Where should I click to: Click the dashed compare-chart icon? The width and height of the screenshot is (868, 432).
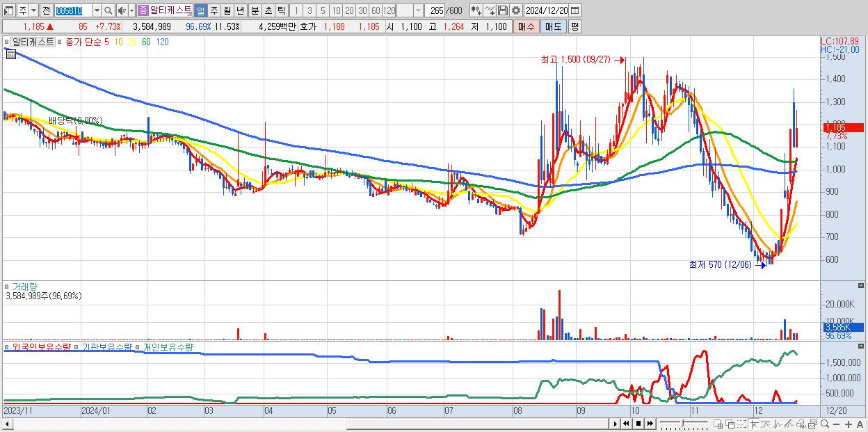(x=741, y=424)
